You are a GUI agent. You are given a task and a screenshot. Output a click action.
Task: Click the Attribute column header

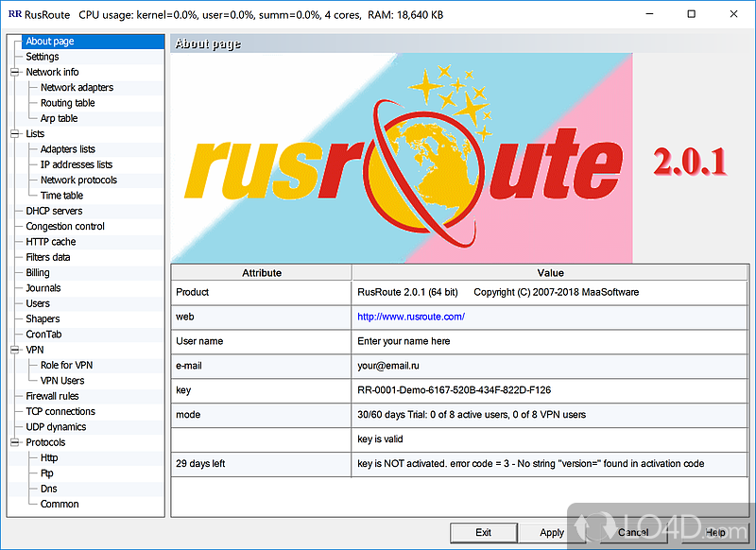click(x=262, y=272)
